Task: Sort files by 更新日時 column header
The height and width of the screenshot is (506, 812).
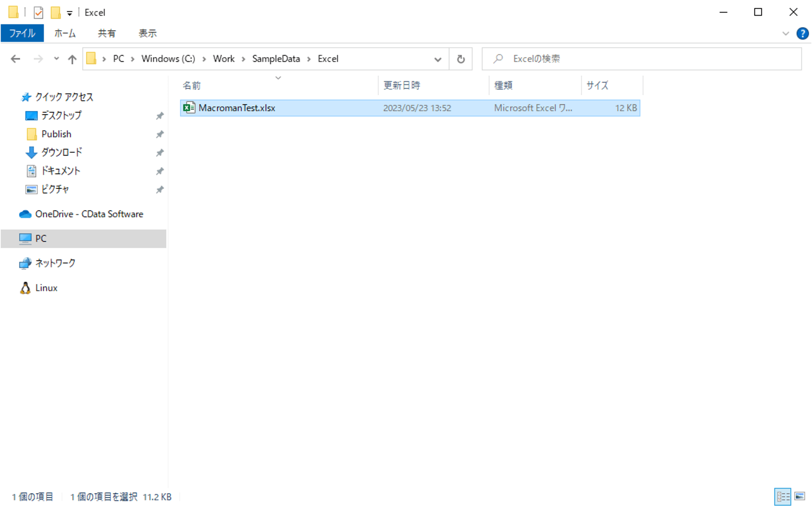Action: pos(402,85)
